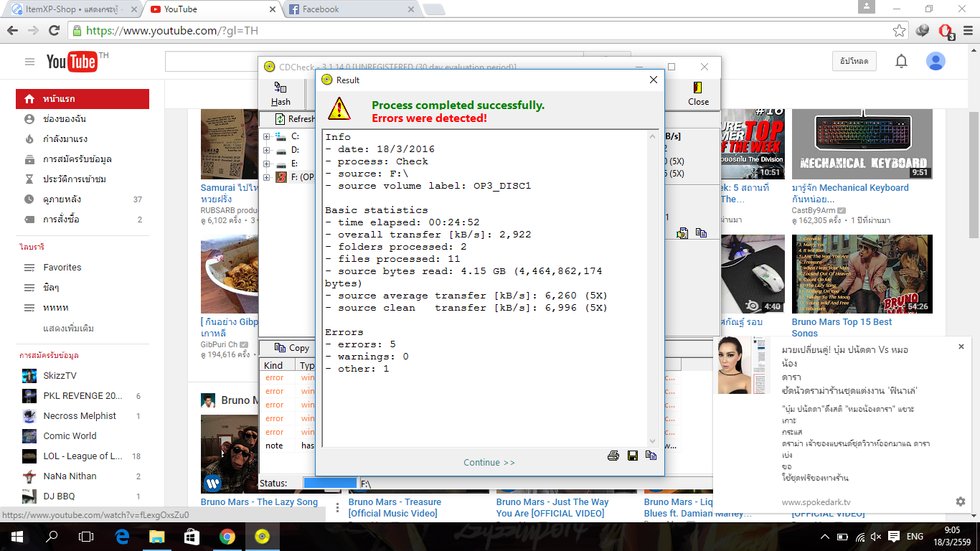980x551 pixels.
Task: Click Continue >> in the Result dialog
Action: pyautogui.click(x=489, y=463)
